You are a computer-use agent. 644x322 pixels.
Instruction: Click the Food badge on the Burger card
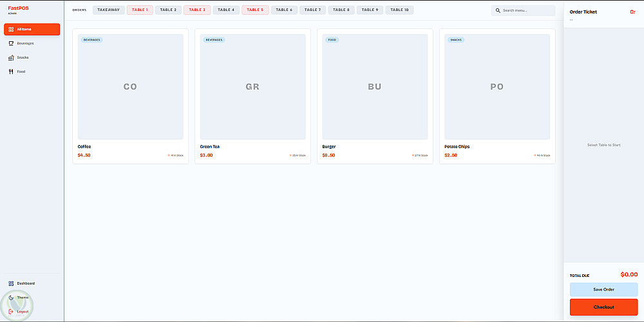coord(332,40)
